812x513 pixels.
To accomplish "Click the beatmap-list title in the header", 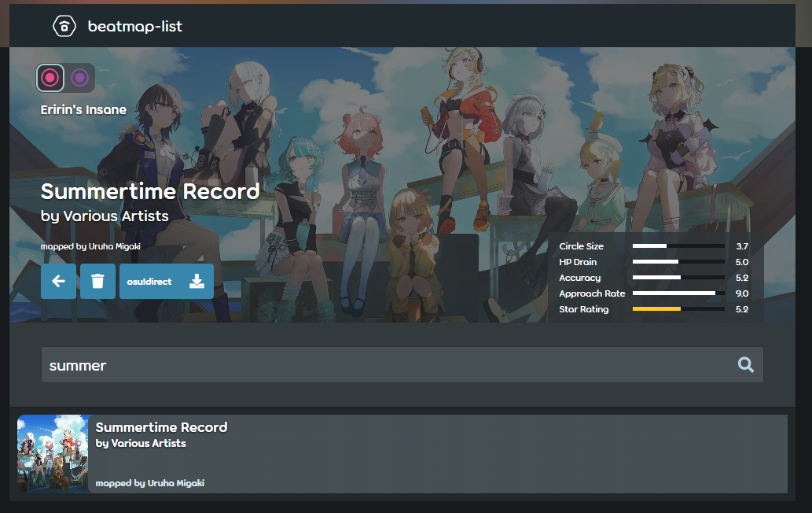I will coord(134,27).
